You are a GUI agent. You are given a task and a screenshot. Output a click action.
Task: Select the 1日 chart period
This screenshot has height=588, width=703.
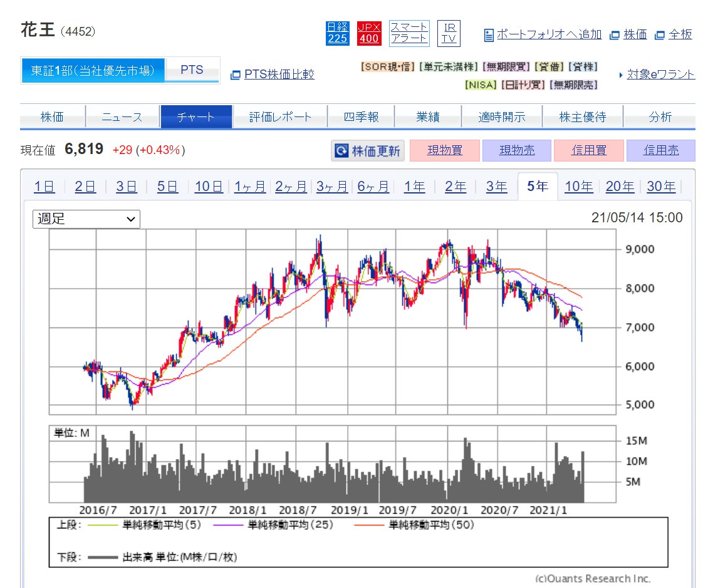coord(44,187)
